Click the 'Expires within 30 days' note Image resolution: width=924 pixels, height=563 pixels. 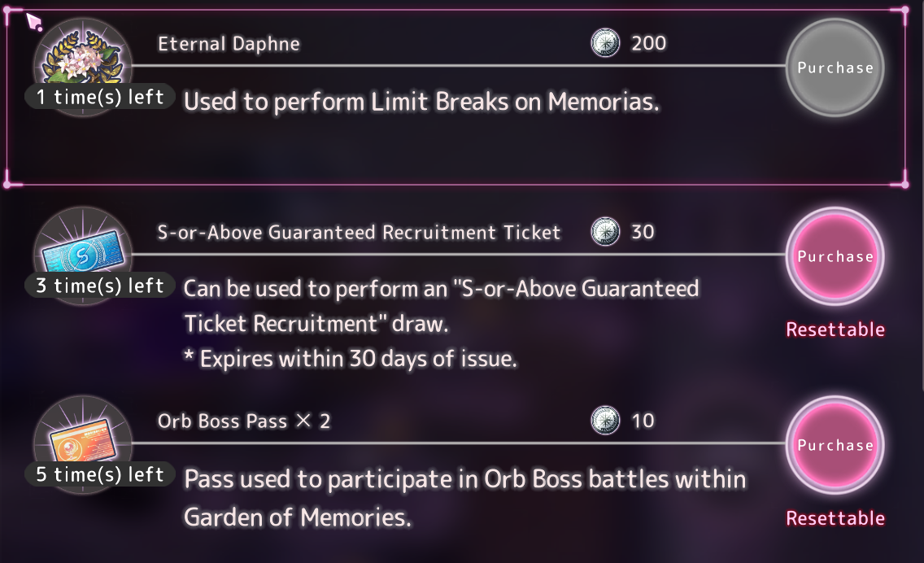tap(351, 359)
